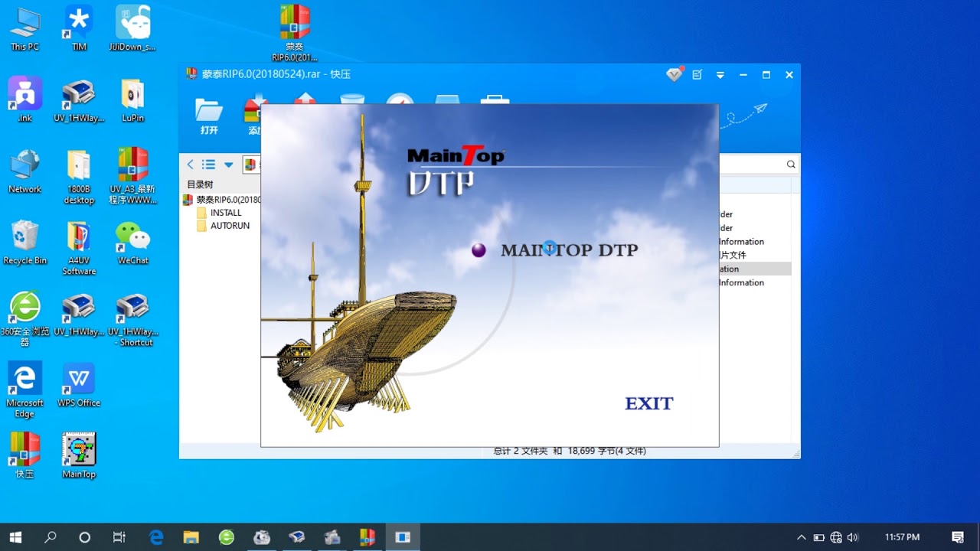Expand hidden system tray icons chevron
This screenshot has height=551, width=980.
pos(802,537)
